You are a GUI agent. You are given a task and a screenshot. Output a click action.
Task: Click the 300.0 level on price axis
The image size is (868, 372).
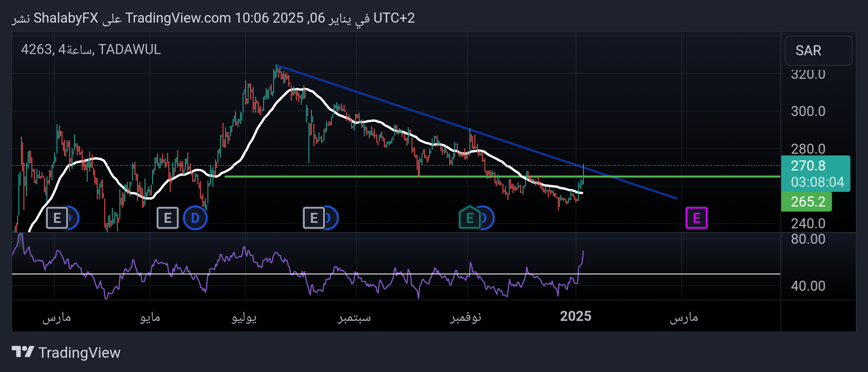[808, 111]
